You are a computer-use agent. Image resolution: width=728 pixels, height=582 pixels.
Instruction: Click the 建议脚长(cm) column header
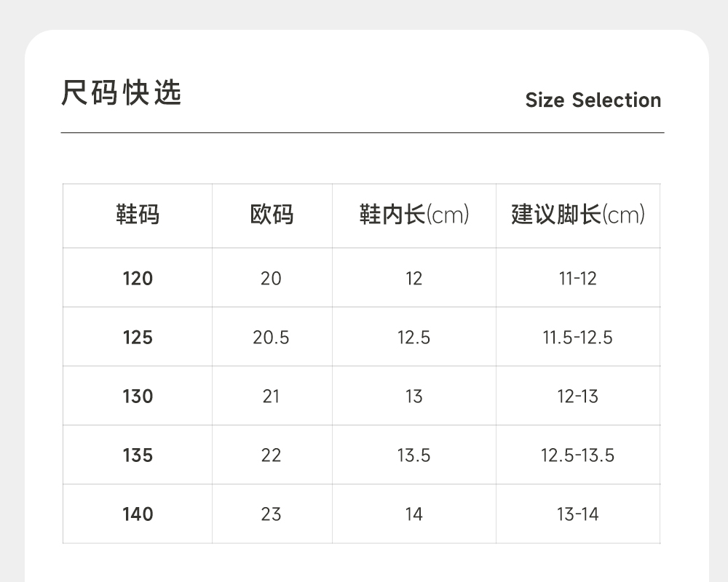(x=578, y=215)
